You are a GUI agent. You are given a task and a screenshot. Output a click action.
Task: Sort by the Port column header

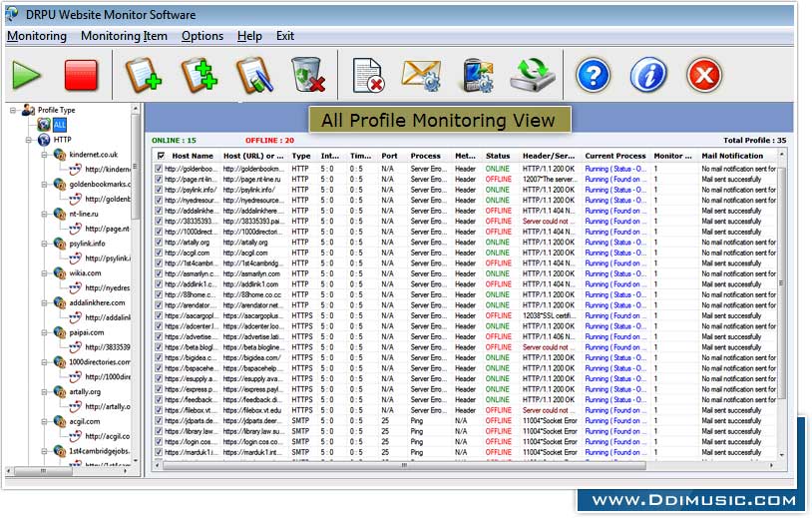pyautogui.click(x=389, y=156)
